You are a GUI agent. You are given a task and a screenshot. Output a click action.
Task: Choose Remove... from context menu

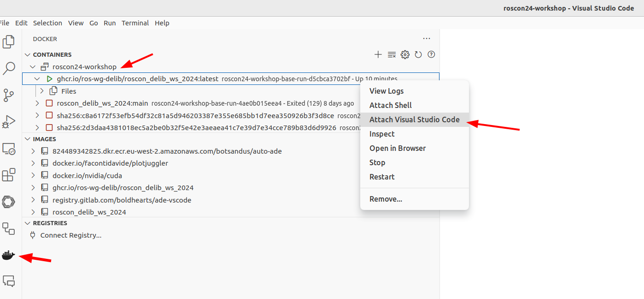(415, 199)
